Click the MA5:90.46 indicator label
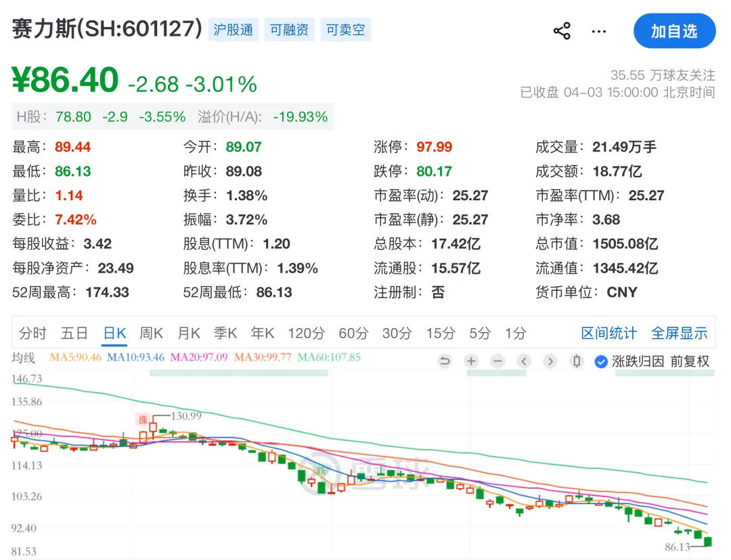 (76, 357)
